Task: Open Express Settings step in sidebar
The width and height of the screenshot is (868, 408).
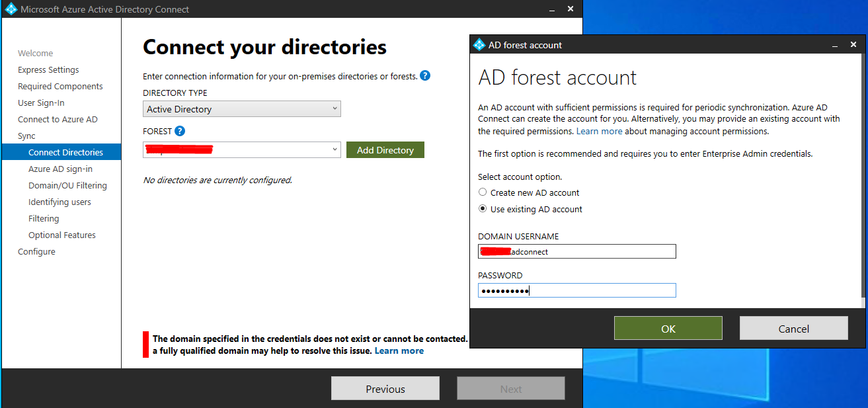Action: (x=48, y=69)
